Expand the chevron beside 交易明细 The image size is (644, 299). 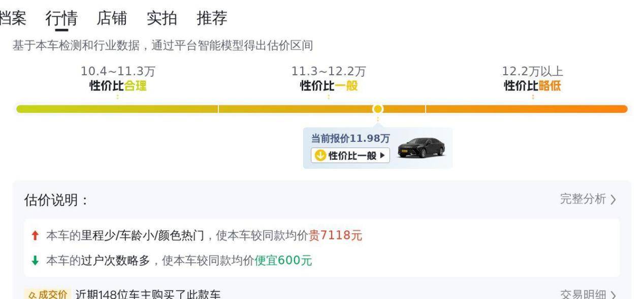tap(613, 295)
